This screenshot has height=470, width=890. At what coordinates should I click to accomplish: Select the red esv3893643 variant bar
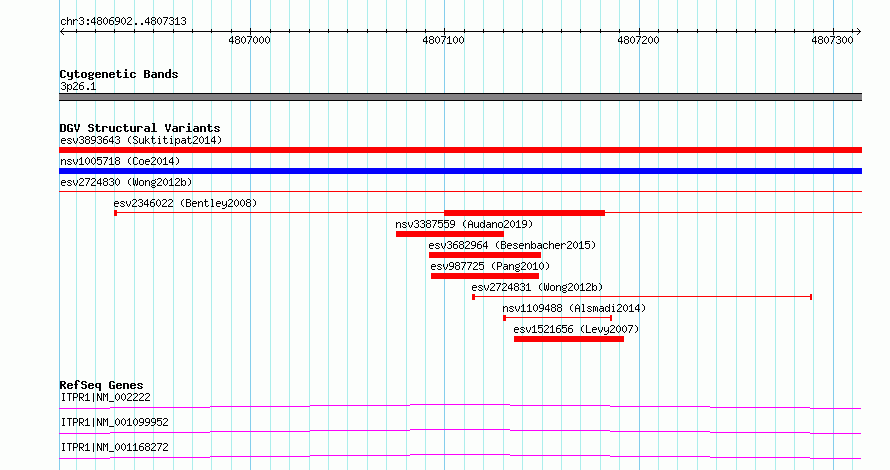pos(460,150)
